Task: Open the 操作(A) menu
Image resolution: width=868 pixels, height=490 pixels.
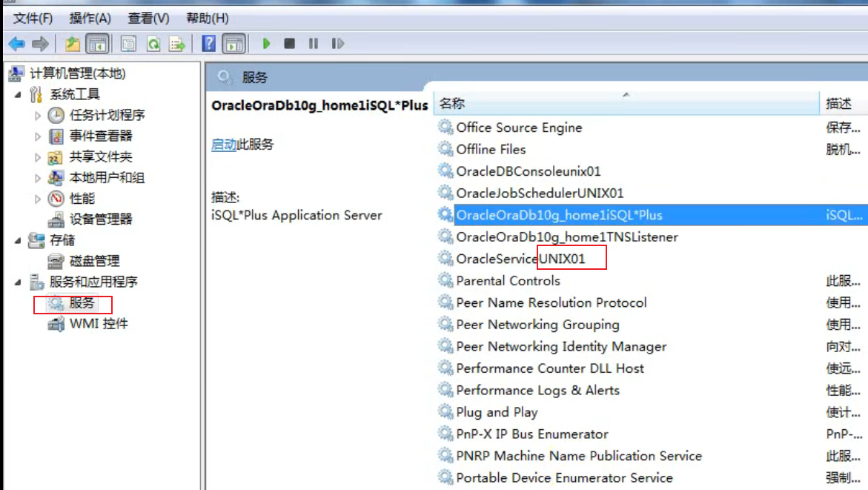Action: click(x=90, y=19)
